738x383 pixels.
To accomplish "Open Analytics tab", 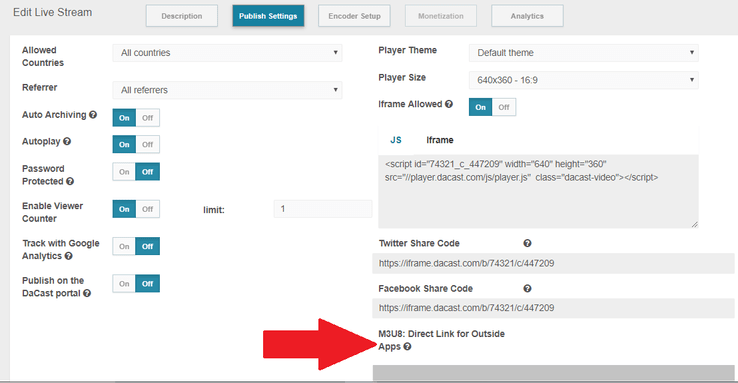I will pyautogui.click(x=527, y=16).
